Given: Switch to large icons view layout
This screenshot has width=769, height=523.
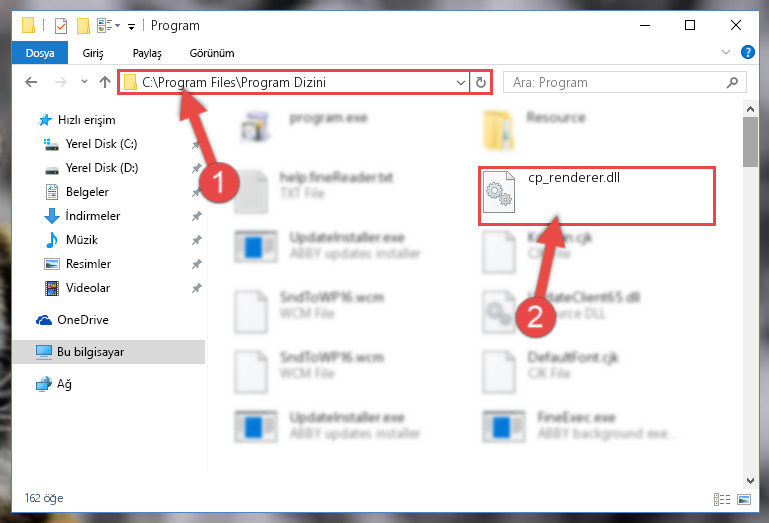Looking at the screenshot, I should [x=744, y=499].
